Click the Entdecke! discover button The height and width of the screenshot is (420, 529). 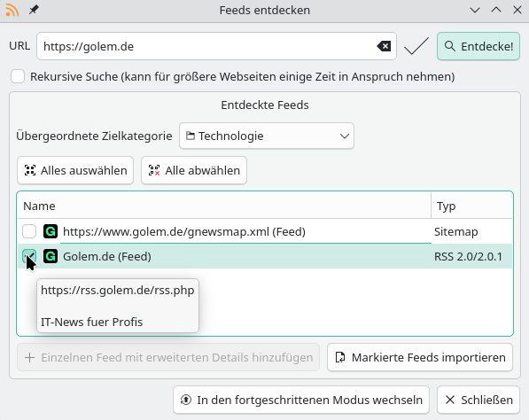click(478, 46)
